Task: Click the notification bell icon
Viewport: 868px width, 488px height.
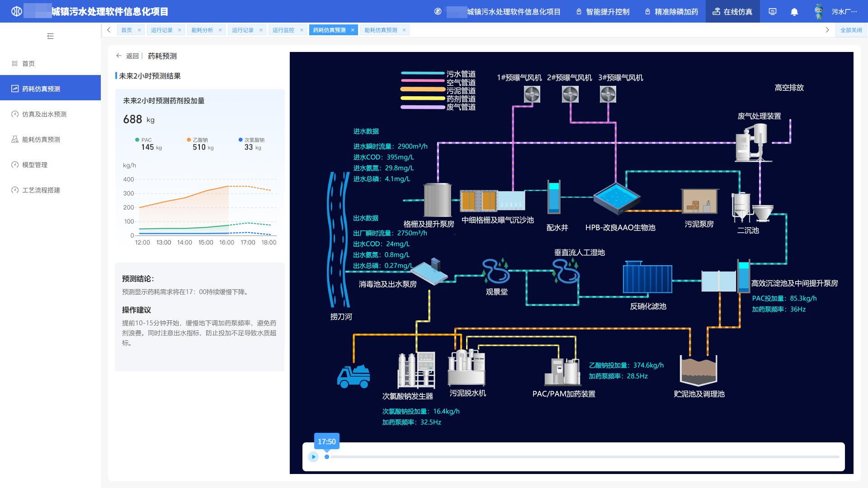Action: coord(794,12)
